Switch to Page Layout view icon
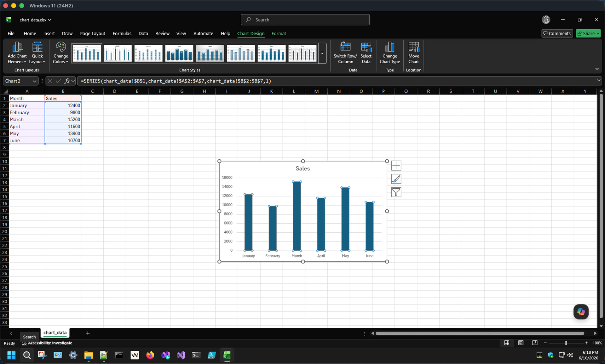Viewport: 605px width, 364px height. [521, 343]
